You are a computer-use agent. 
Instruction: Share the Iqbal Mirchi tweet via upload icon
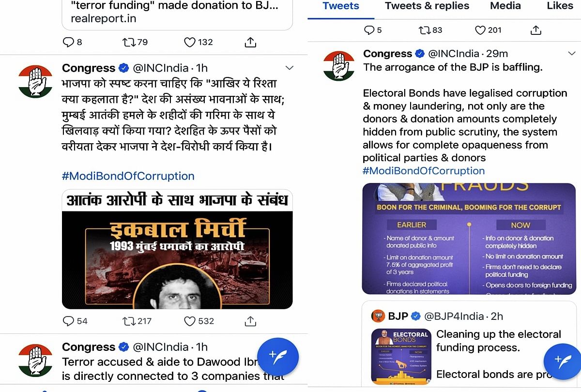(250, 320)
